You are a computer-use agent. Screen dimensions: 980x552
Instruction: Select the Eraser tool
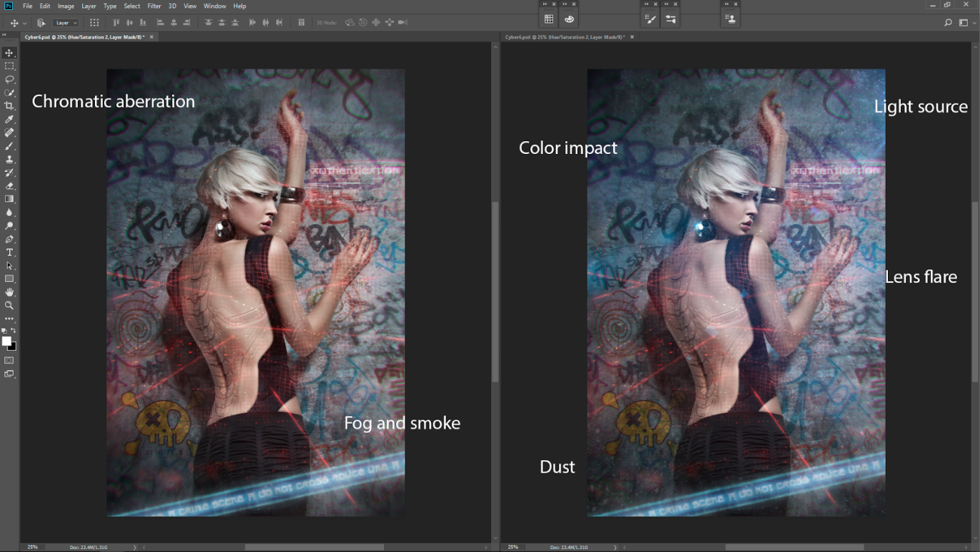(x=9, y=186)
